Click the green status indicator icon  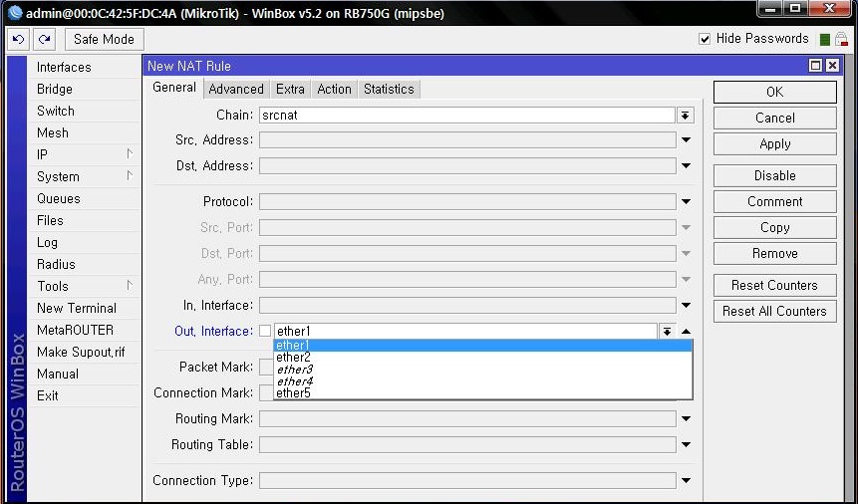(x=825, y=40)
